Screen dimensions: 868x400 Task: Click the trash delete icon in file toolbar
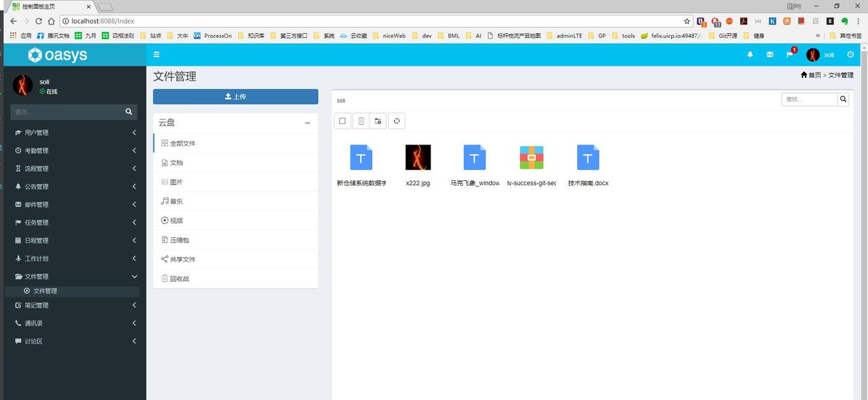(361, 121)
